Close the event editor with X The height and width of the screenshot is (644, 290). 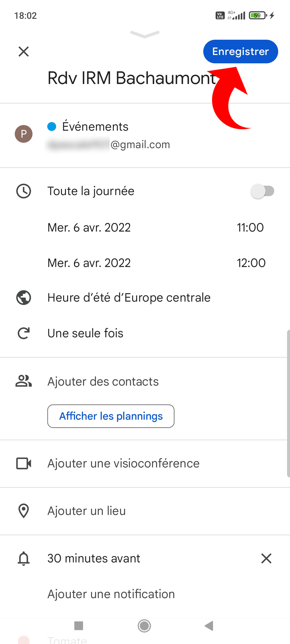click(x=24, y=52)
